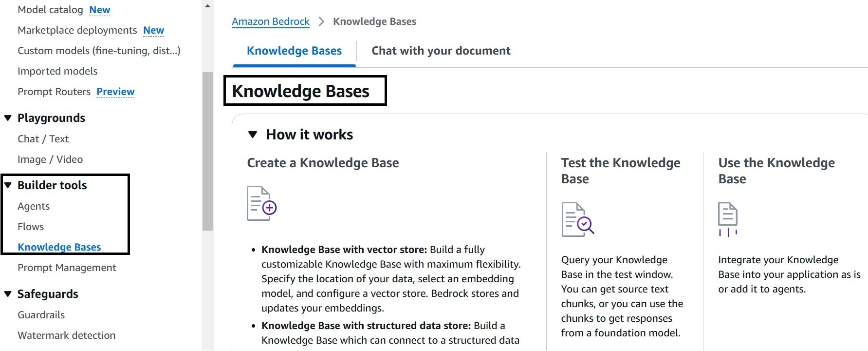Open Custom models (fine-tuning, dist...)
Viewport: 868px width, 351px height.
point(99,51)
